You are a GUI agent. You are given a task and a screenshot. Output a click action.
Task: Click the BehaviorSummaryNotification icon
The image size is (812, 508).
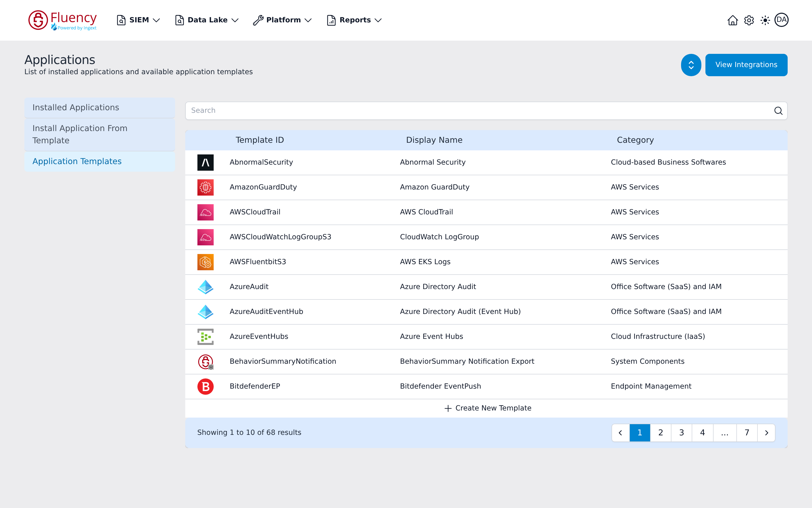click(205, 361)
